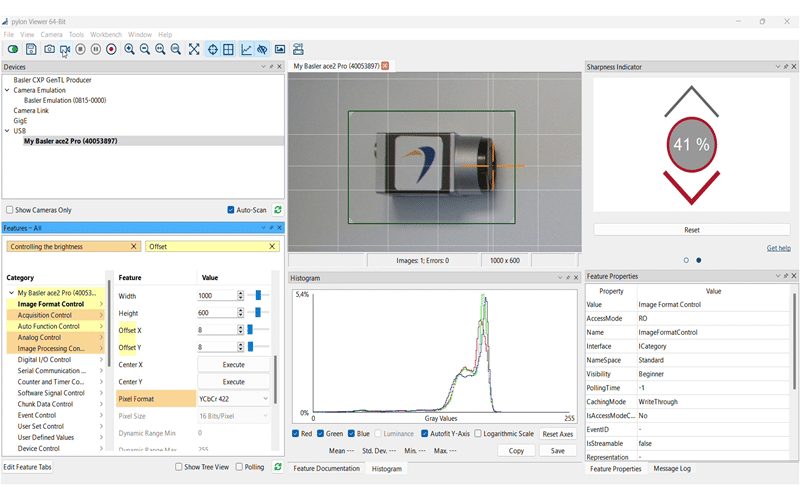Click the image picture toolbar icon
This screenshot has width=800, height=500.
pos(280,49)
